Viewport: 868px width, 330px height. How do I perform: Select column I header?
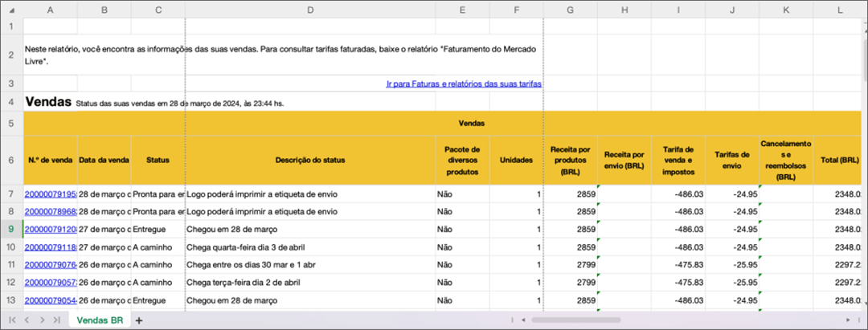point(678,10)
